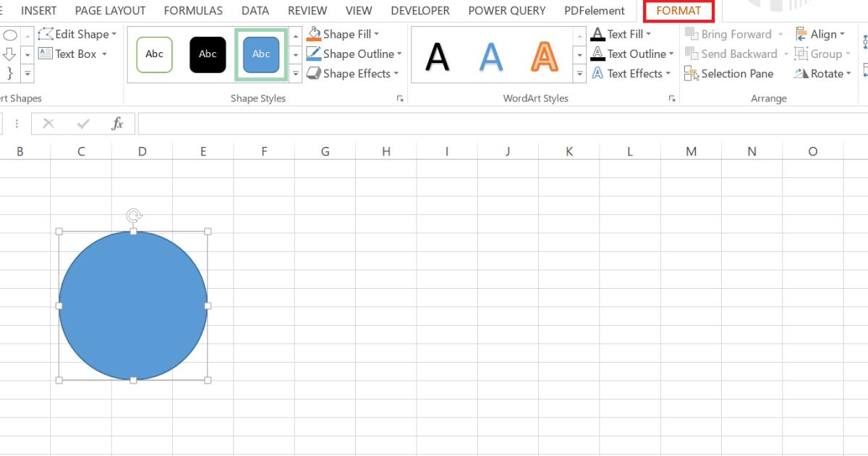Click the Shape Styles dialog launcher
Image resolution: width=868 pixels, height=456 pixels.
click(x=400, y=100)
